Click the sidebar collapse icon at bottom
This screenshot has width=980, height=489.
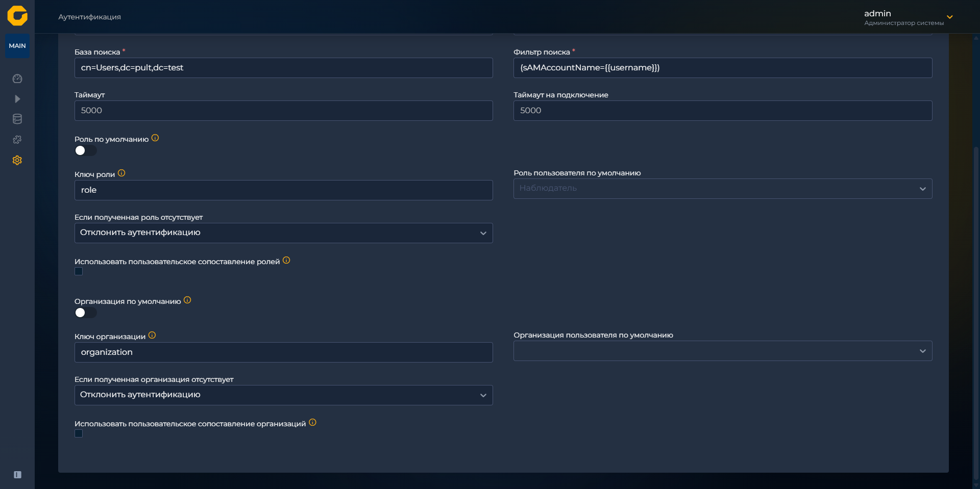[17, 475]
